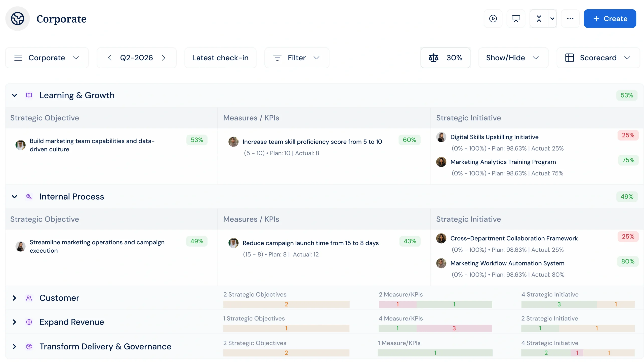
Task: Open Marketing Analytics Training Program initiative
Action: (503, 162)
